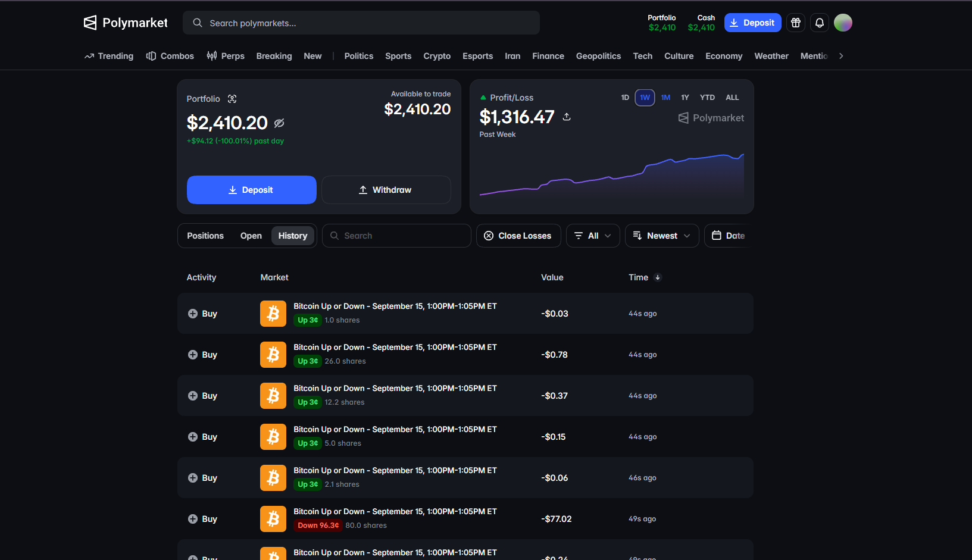972x560 pixels.
Task: Open the gift rewards icon
Action: coord(796,23)
